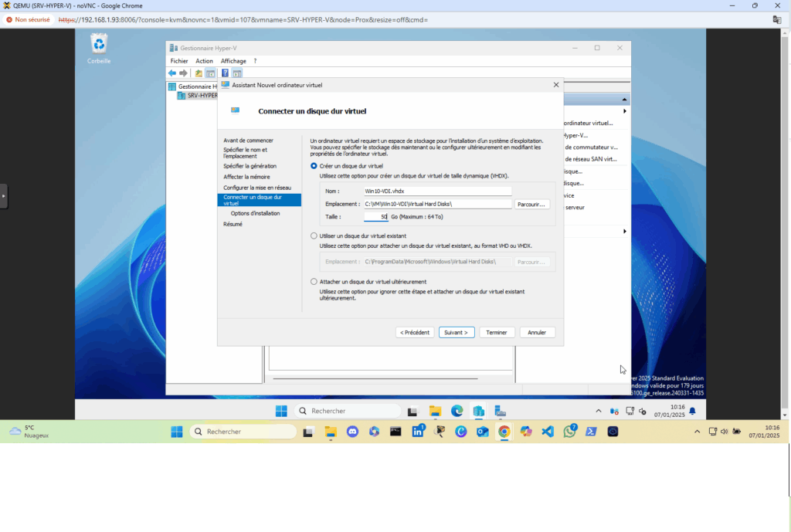Open Task View on the guest VM taskbar

click(412, 412)
